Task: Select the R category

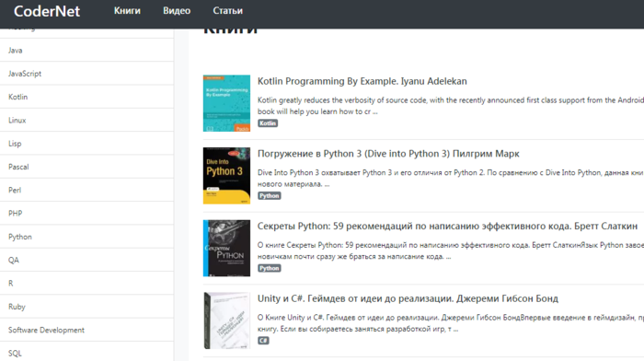Action: click(x=86, y=284)
